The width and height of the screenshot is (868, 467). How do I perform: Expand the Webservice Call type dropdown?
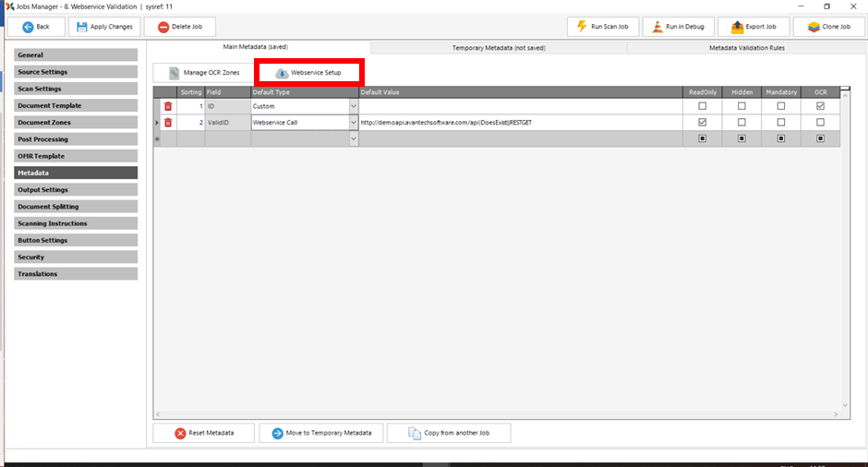(x=353, y=122)
